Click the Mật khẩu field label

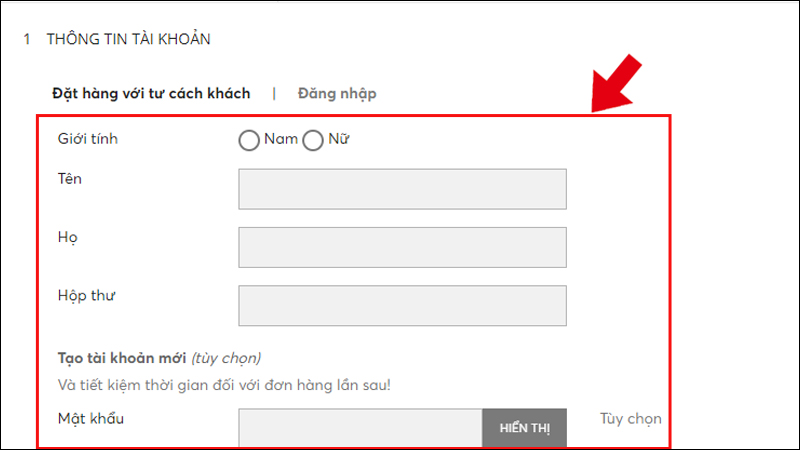(91, 418)
